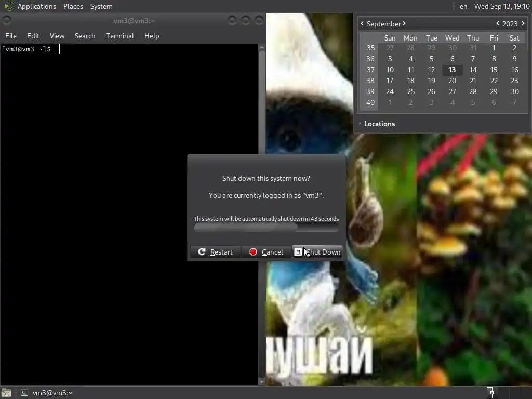Viewport: 532px width, 399px height.
Task: Select calendar date 13 (today)
Action: click(x=452, y=70)
